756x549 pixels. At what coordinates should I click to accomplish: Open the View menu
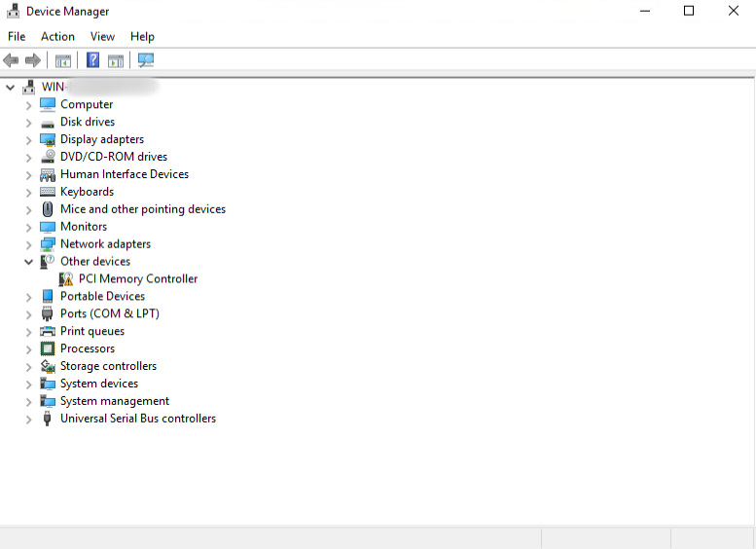coord(102,37)
